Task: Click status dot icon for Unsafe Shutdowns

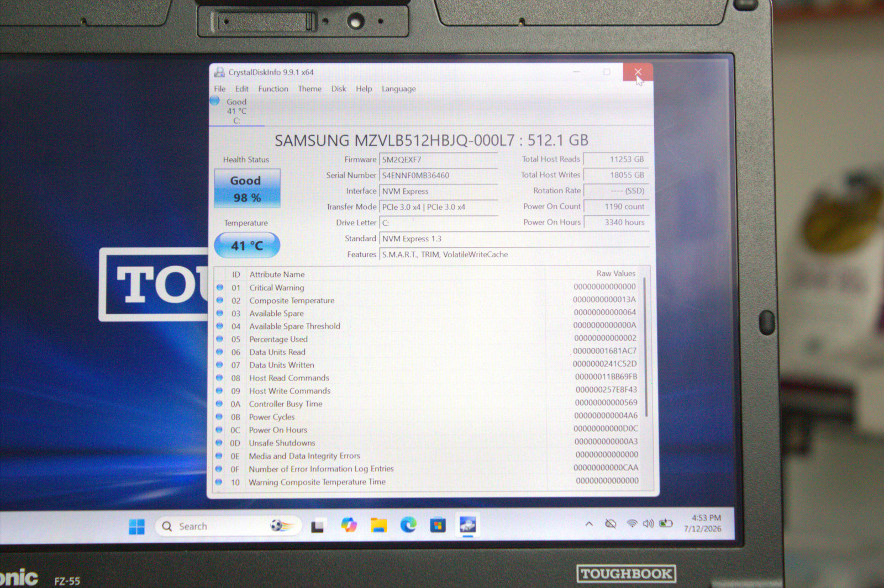Action: click(x=219, y=443)
